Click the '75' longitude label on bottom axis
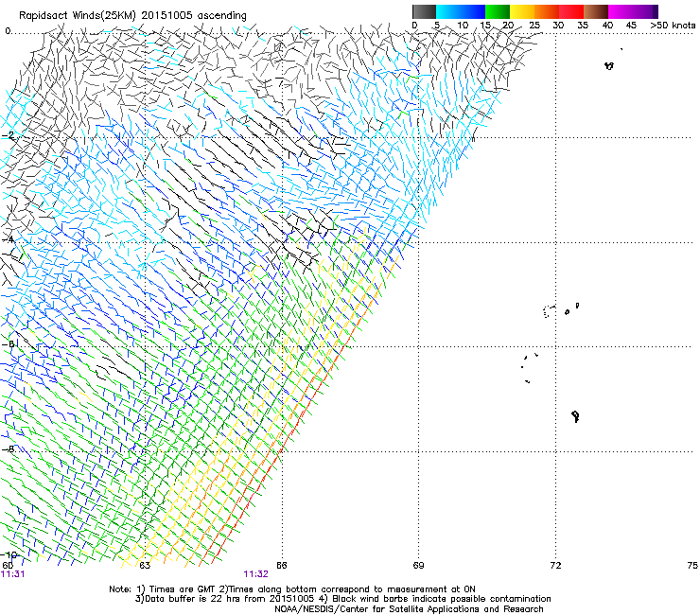Screen dimensions: 700x615 [692, 566]
